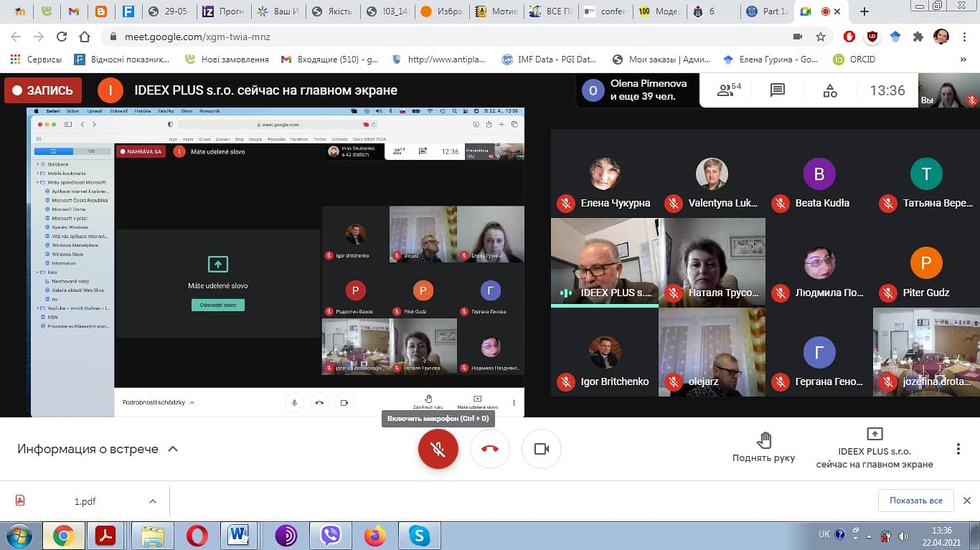
Task: Click the Показать все downloads button
Action: 915,501
